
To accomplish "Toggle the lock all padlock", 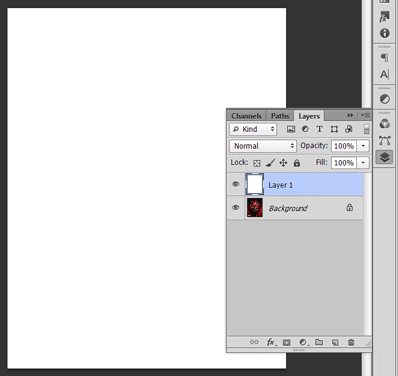I will tap(297, 163).
